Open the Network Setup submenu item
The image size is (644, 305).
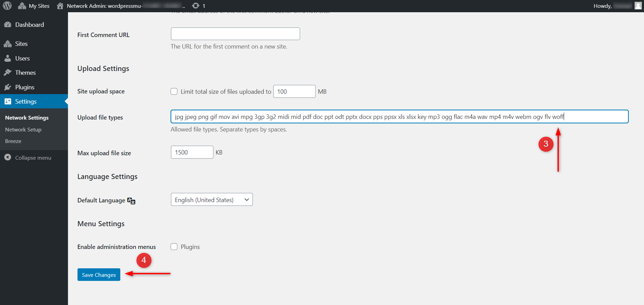[23, 130]
